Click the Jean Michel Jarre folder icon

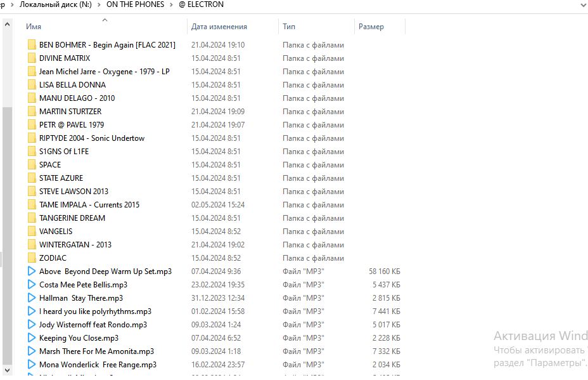[x=32, y=71]
